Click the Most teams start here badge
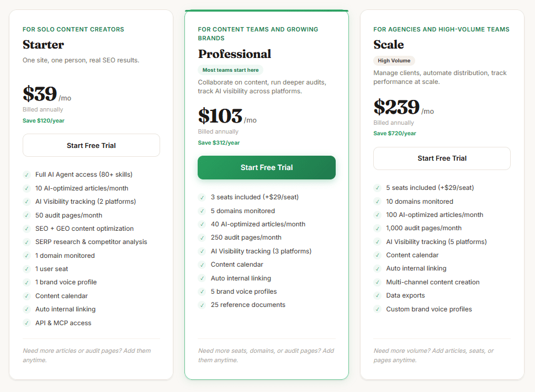The image size is (535, 392). pyautogui.click(x=231, y=70)
